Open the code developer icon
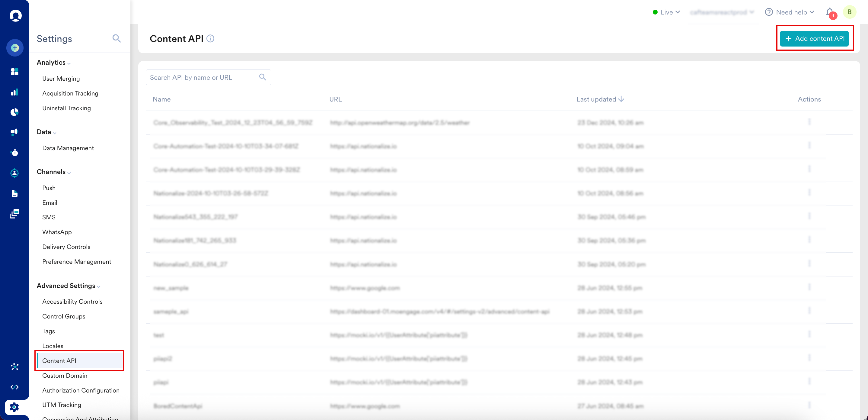The height and width of the screenshot is (420, 868). pos(14,387)
